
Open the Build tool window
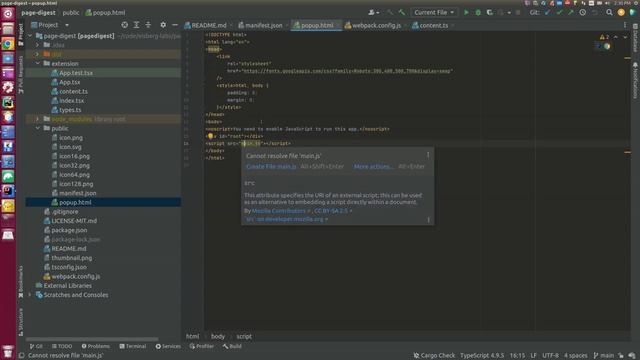pos(232,346)
